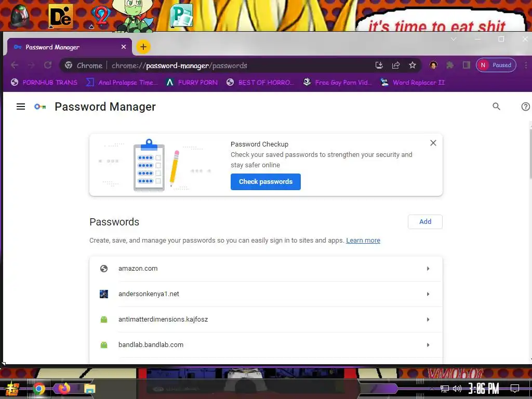Bookmark this page with the star

pos(412,65)
